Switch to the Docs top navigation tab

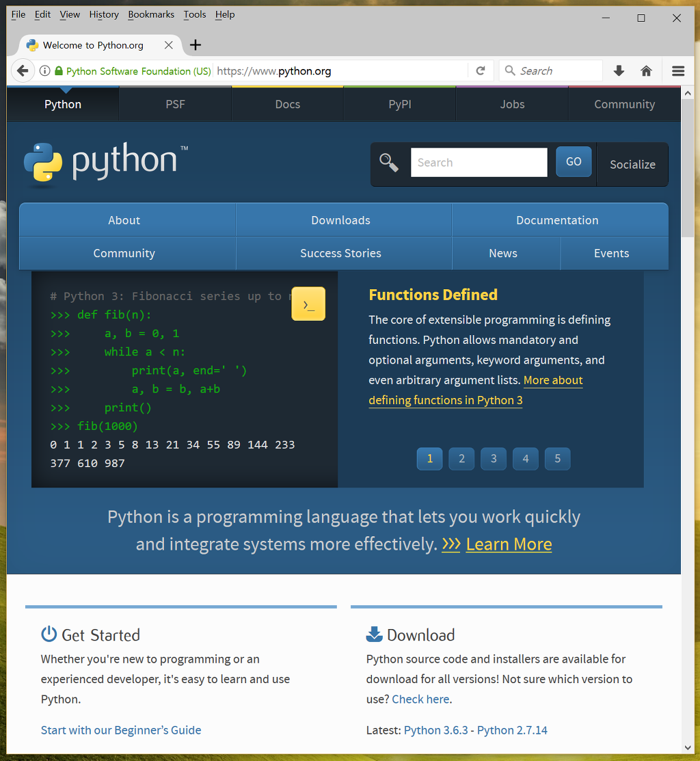click(288, 105)
